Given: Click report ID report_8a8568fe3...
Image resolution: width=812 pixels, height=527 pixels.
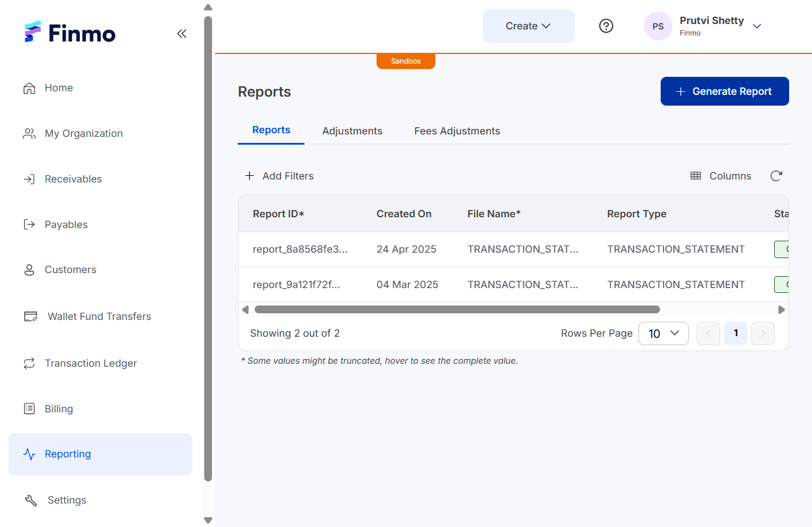Looking at the screenshot, I should [x=300, y=249].
